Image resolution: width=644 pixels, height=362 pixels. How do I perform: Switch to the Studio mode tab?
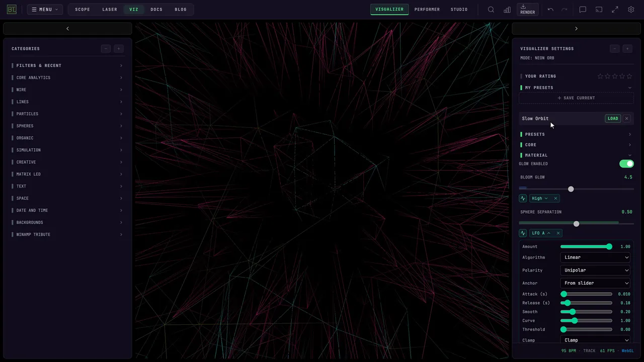459,10
